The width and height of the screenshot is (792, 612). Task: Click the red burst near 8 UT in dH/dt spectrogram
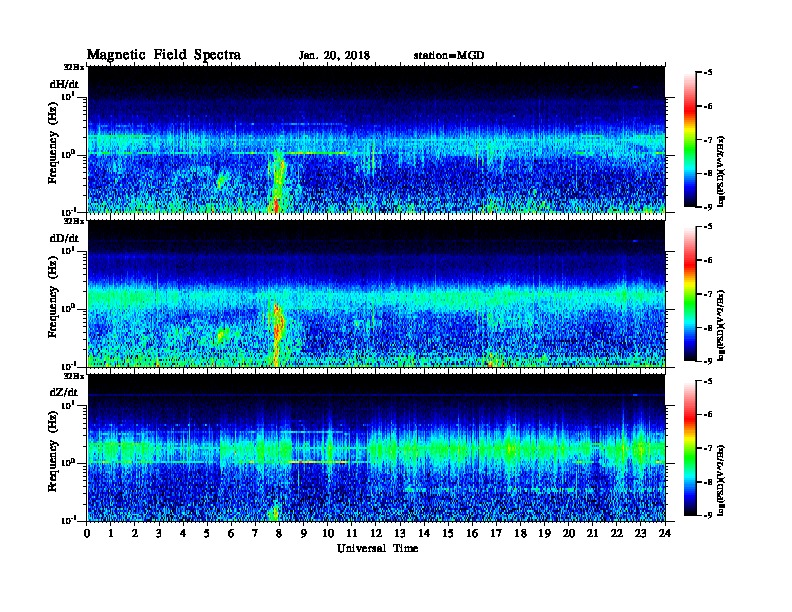click(x=276, y=204)
